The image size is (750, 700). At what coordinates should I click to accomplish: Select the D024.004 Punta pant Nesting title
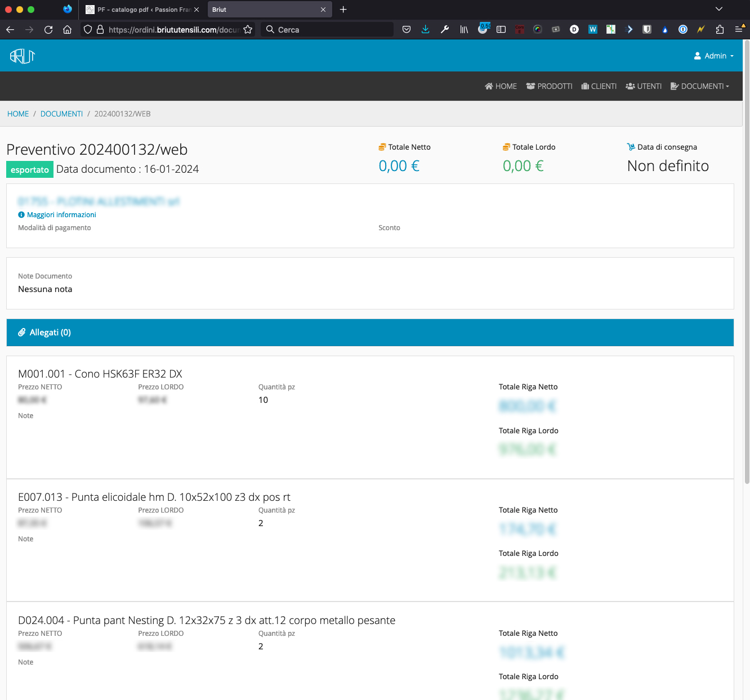[x=207, y=620]
